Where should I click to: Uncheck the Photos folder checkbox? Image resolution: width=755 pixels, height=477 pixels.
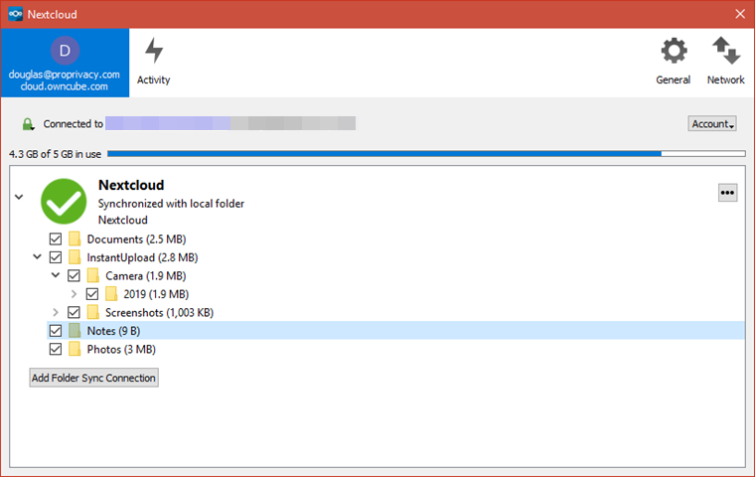[x=55, y=349]
